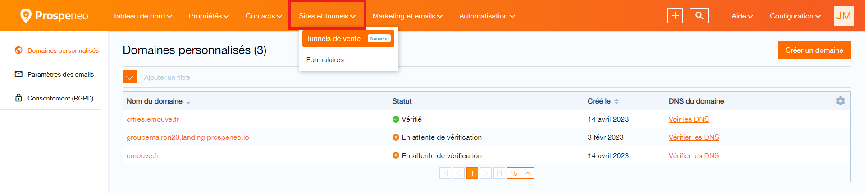Click the DNS du domaine column header

696,101
